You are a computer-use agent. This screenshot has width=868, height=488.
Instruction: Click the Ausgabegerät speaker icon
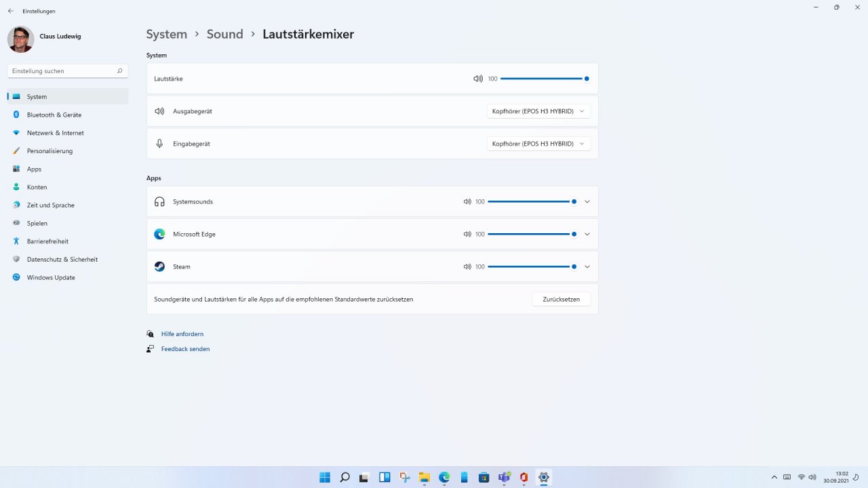coord(159,111)
